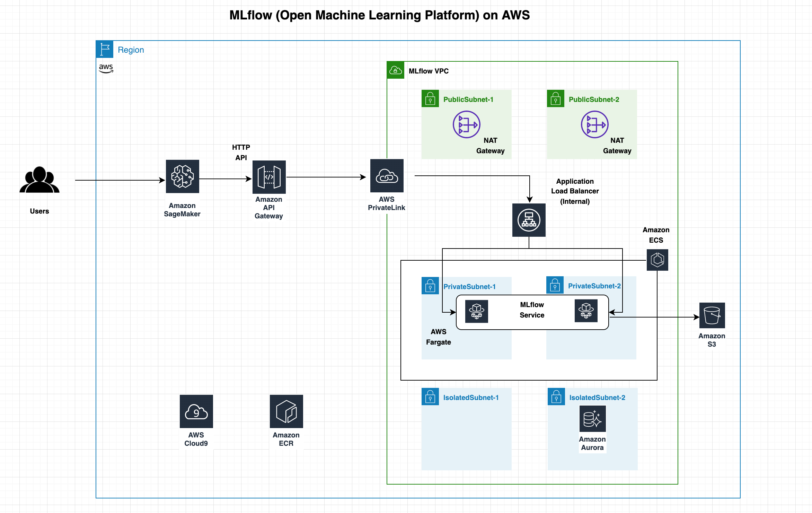The height and width of the screenshot is (513, 812).
Task: Select the Amazon ECR label
Action: (286, 439)
